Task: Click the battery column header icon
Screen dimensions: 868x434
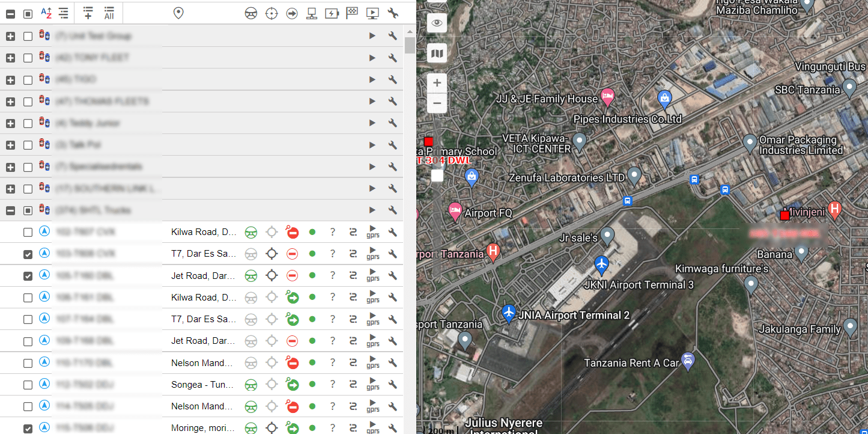Action: (332, 13)
